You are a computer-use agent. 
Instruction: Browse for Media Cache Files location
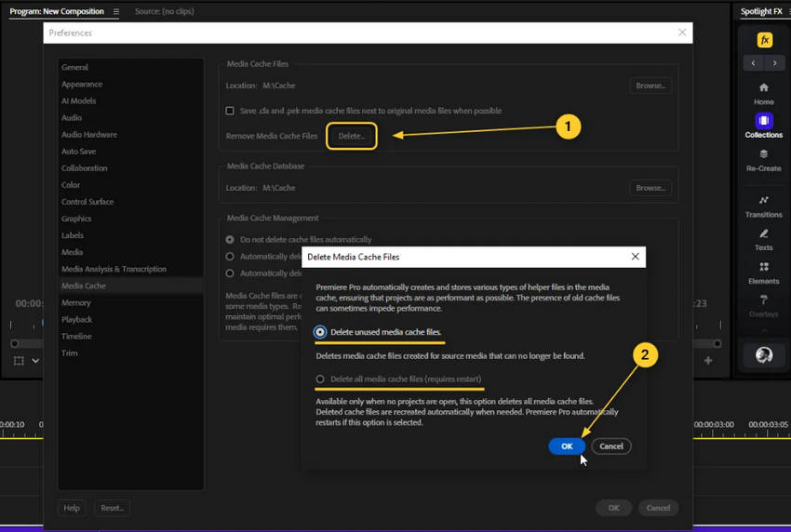click(650, 86)
